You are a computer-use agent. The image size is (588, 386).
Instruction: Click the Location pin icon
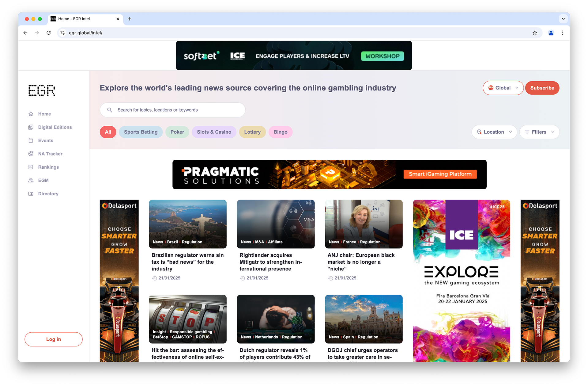click(479, 132)
